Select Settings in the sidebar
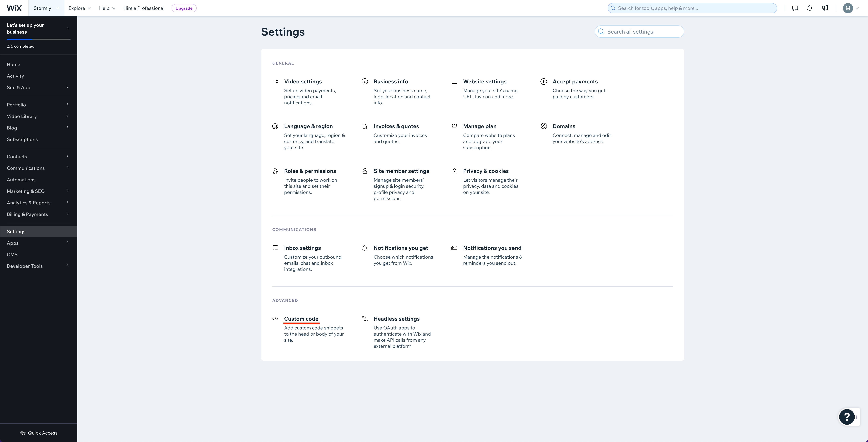This screenshot has width=868, height=442. pyautogui.click(x=38, y=232)
